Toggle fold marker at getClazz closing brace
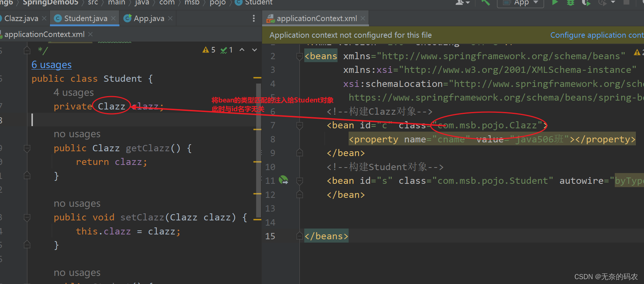This screenshot has height=284, width=644. tap(27, 176)
